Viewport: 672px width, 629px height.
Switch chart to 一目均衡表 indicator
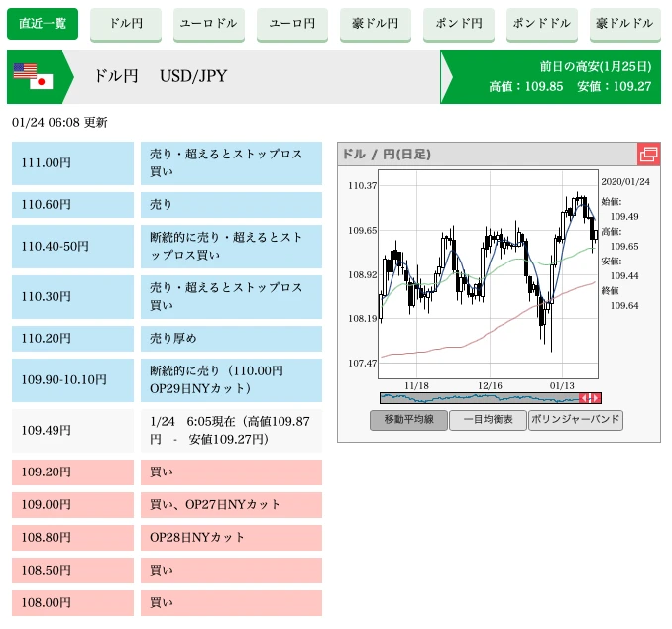pyautogui.click(x=488, y=420)
